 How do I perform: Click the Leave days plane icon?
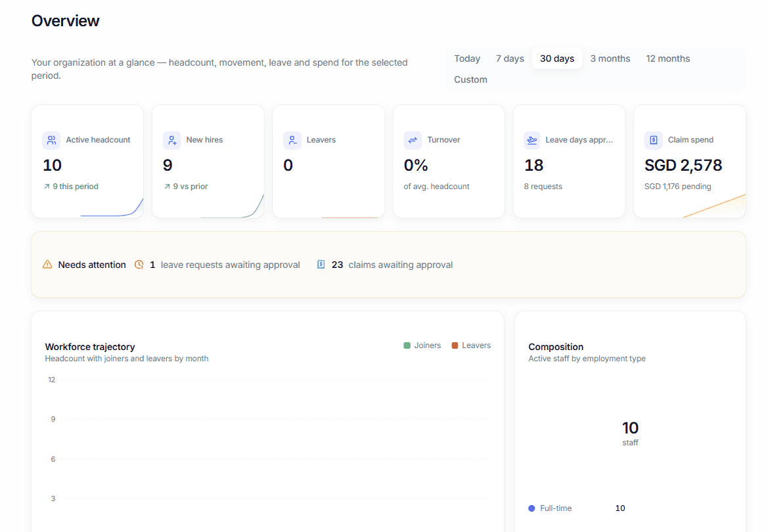pos(532,140)
